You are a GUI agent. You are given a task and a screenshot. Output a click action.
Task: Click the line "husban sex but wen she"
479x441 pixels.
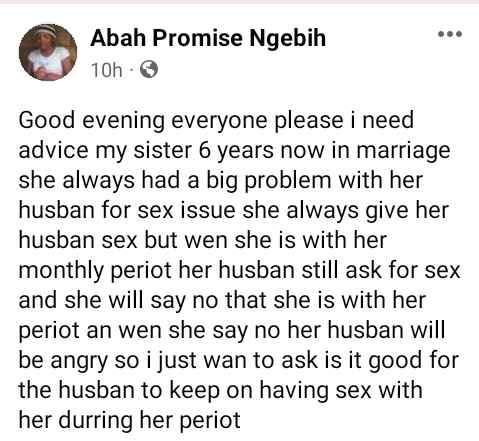tap(203, 240)
